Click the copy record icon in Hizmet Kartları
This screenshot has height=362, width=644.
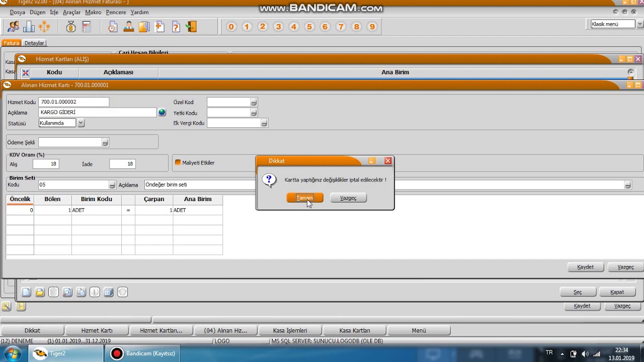[x=81, y=292]
